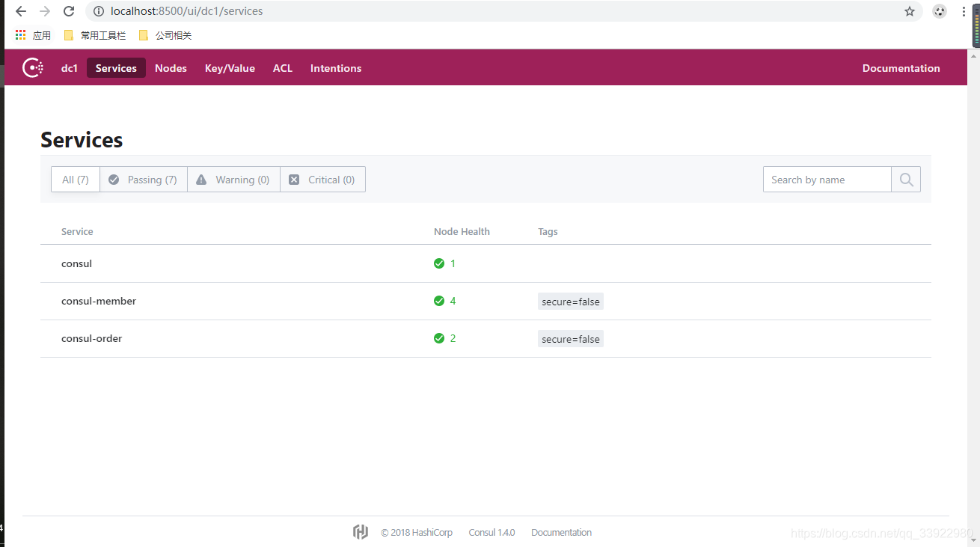The image size is (980, 547).
Task: Open the Intentions tab
Action: coord(336,68)
